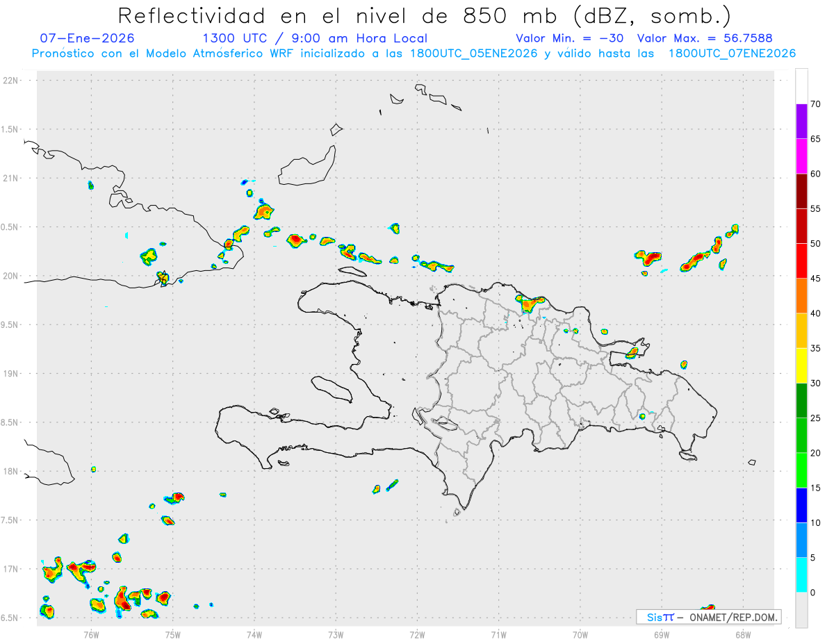The height and width of the screenshot is (644, 834).
Task: Pick the orange 40–45 dBZ colorbar segment
Action: pyautogui.click(x=801, y=296)
